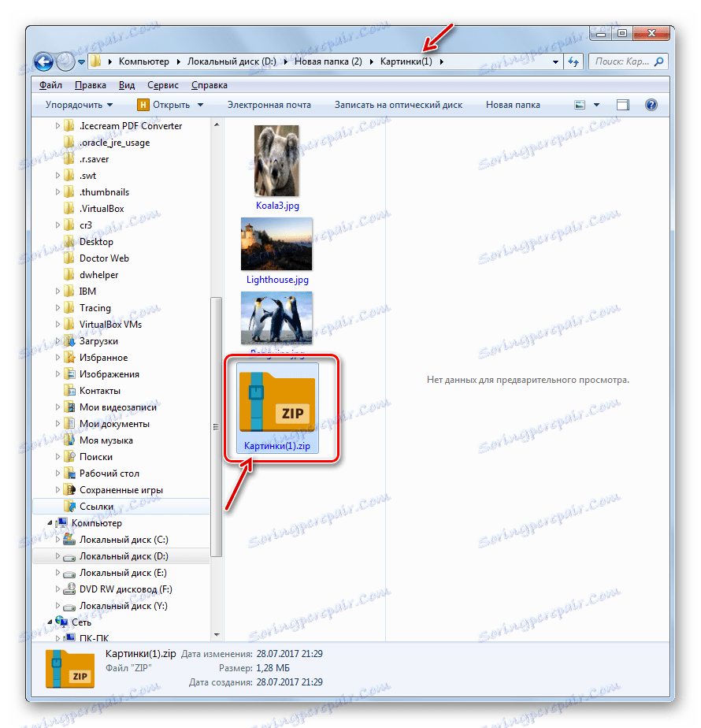Click Картинки(1) in the breadcrumb

[406, 61]
